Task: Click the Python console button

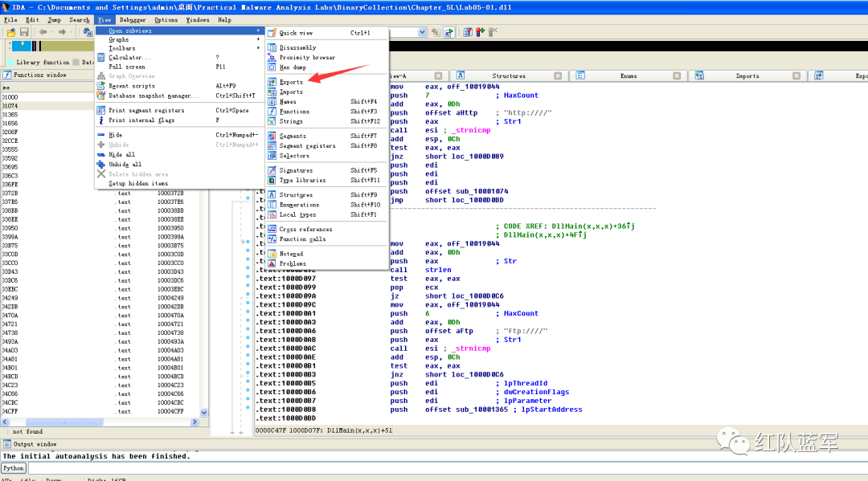Action: point(14,468)
